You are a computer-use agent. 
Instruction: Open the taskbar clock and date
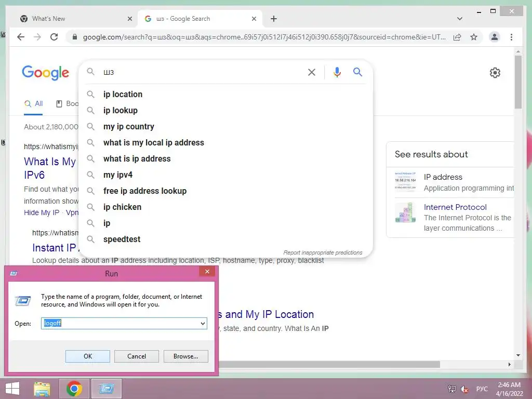click(x=509, y=389)
